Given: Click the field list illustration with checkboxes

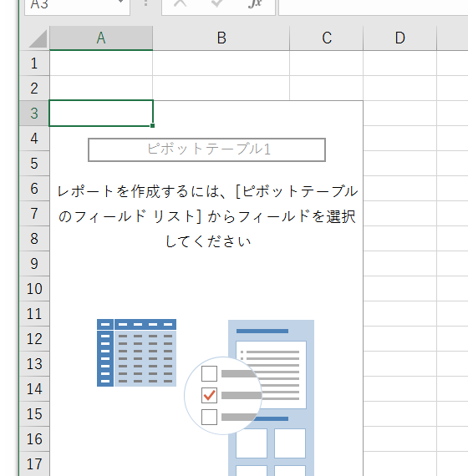Looking at the screenshot, I should [249, 398].
